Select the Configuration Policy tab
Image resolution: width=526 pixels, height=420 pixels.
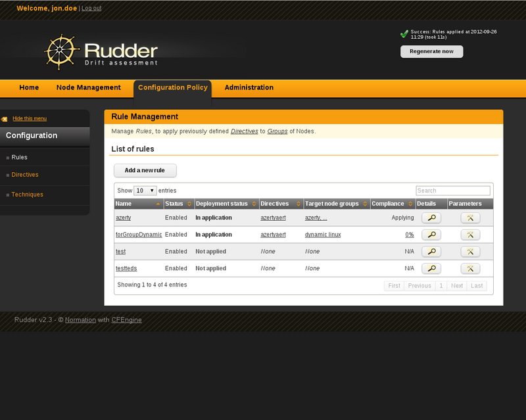coord(173,87)
